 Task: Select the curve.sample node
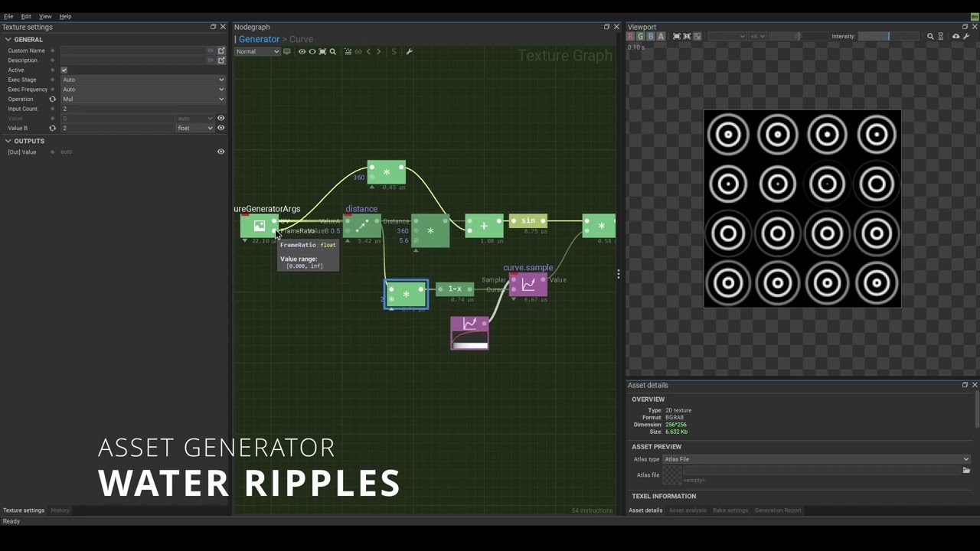coord(528,285)
